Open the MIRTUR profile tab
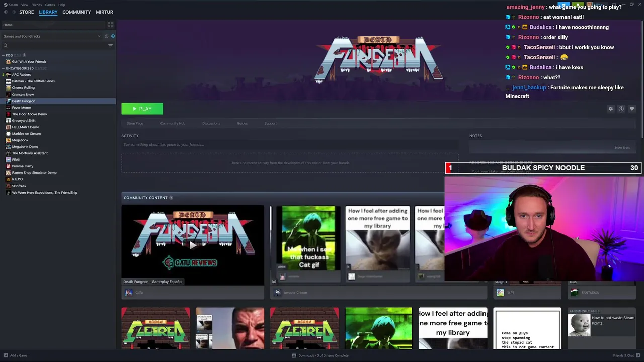The width and height of the screenshot is (644, 362). pos(105,12)
